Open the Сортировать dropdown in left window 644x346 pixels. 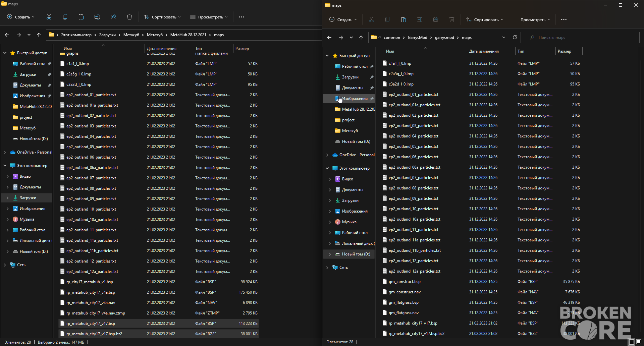pos(162,17)
